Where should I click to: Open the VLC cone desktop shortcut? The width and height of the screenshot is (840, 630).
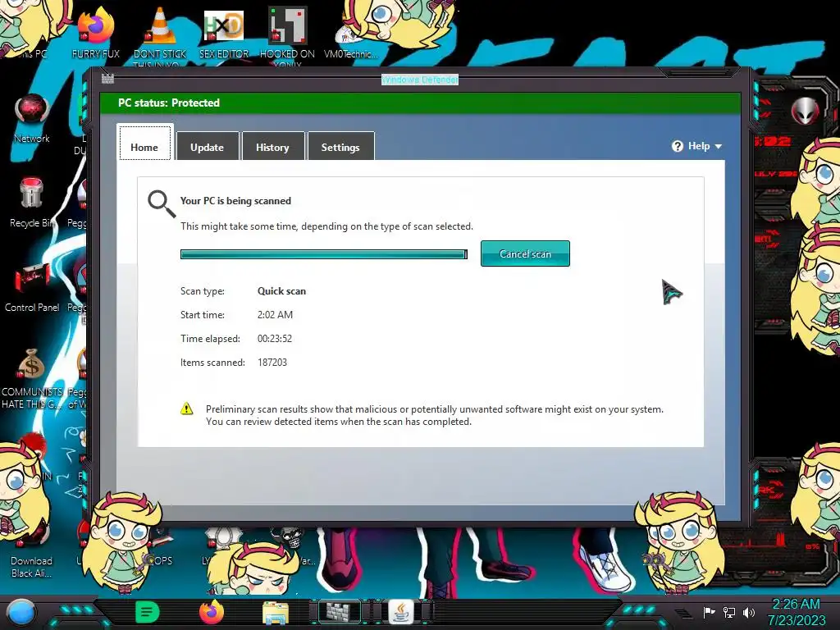(x=160, y=32)
